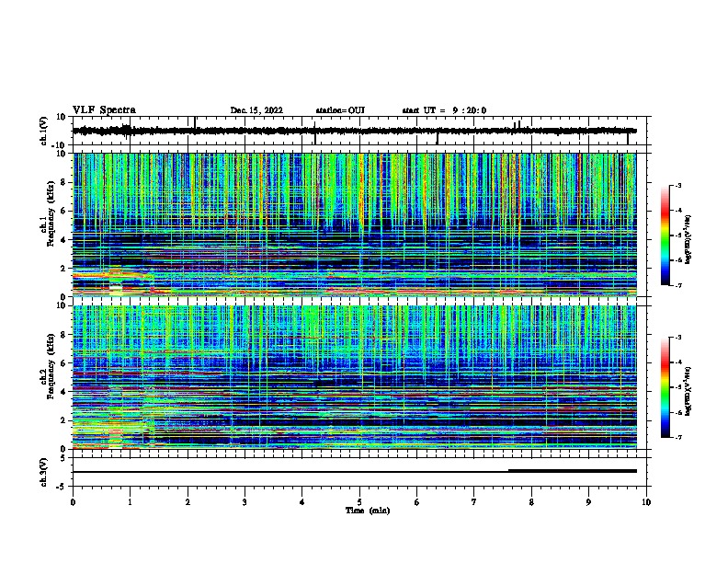
Task: Click the thick ch.3 trace segment near 8–9 min
Action: point(573,471)
